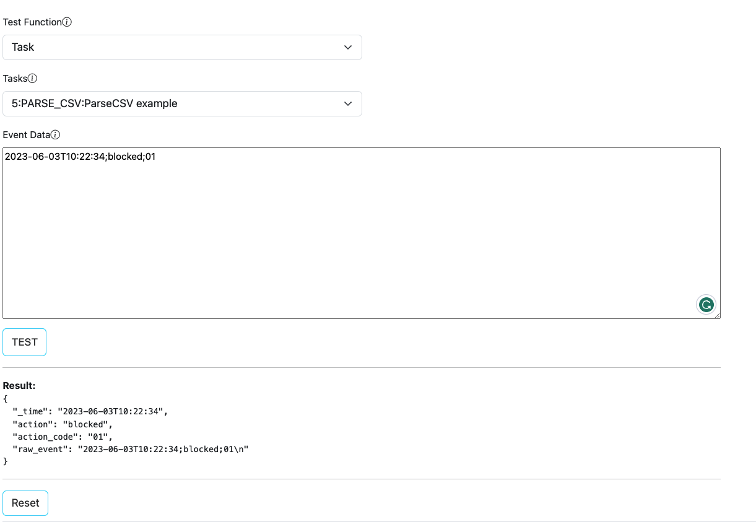Open the green Grammarly icon in textarea
This screenshot has height=532, width=756.
[706, 305]
